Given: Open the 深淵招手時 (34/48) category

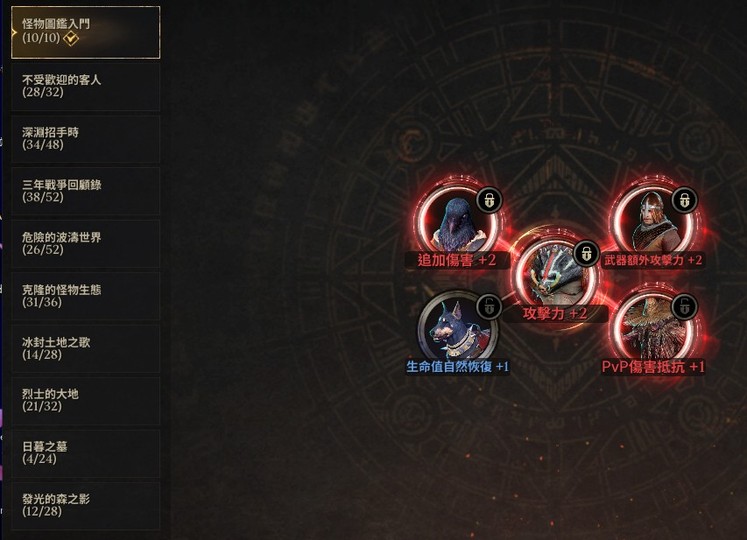Looking at the screenshot, I should point(86,139).
